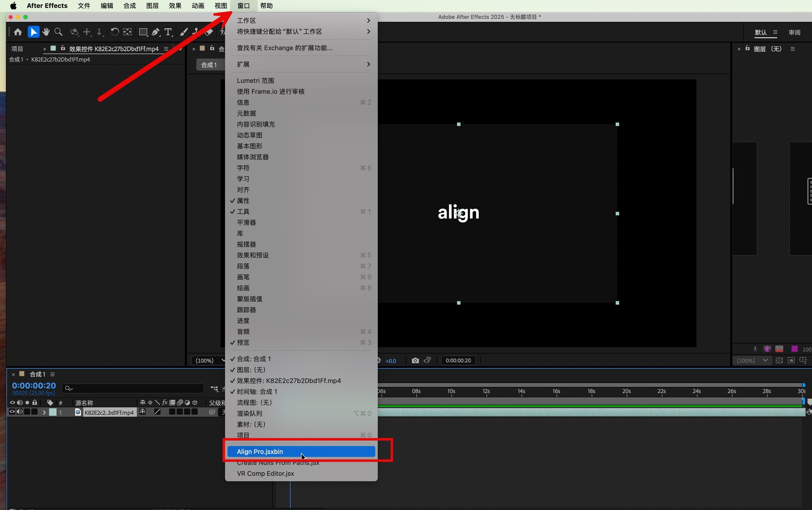Select the Type text tool
812x510 pixels.
coord(168,32)
